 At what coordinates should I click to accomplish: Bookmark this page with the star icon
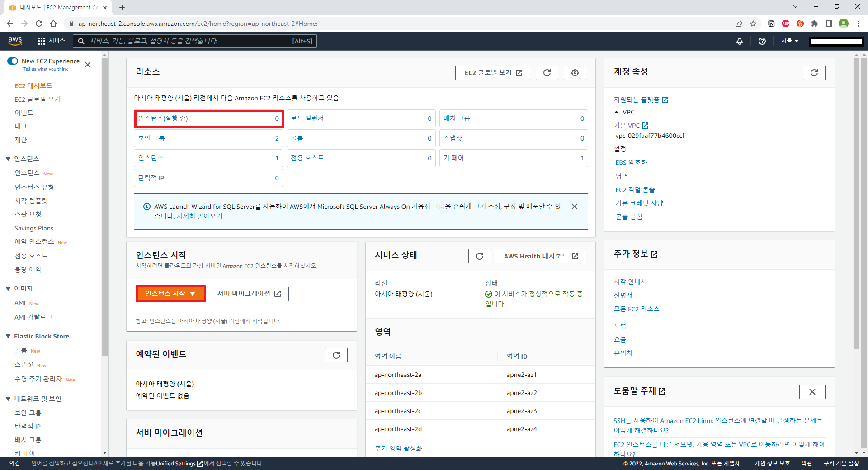tap(753, 23)
